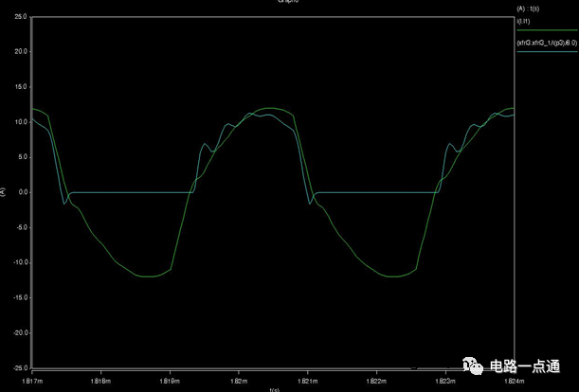Click the WeChat logo icon in the watermark
The height and width of the screenshot is (392, 579).
coord(473,365)
